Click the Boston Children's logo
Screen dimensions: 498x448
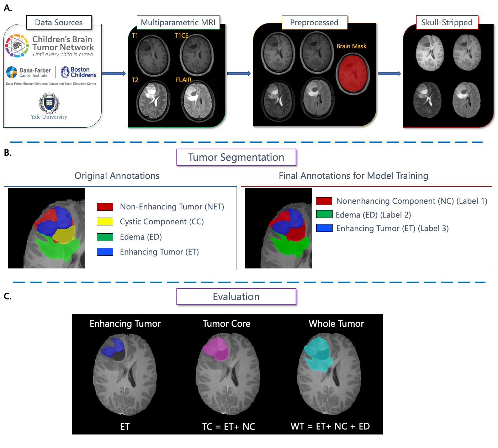pyautogui.click(x=79, y=72)
